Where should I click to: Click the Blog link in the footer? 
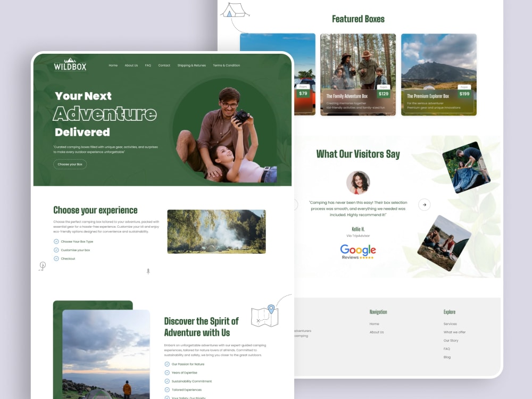(x=447, y=357)
